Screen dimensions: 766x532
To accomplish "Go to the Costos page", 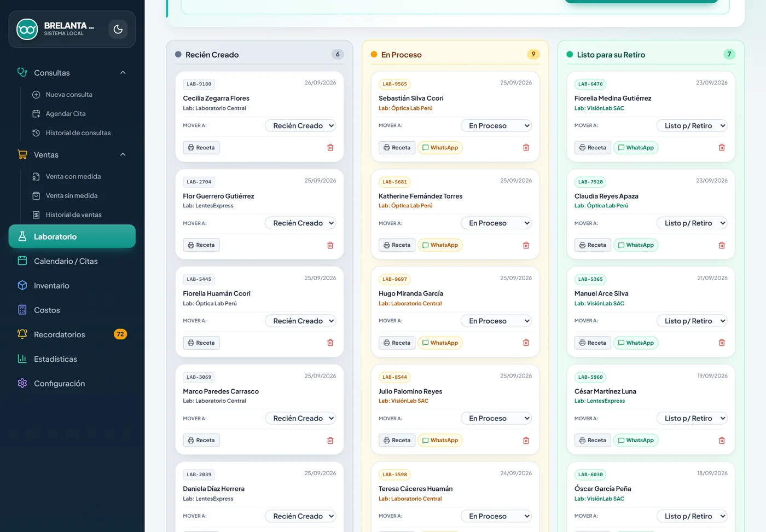I will click(72, 310).
